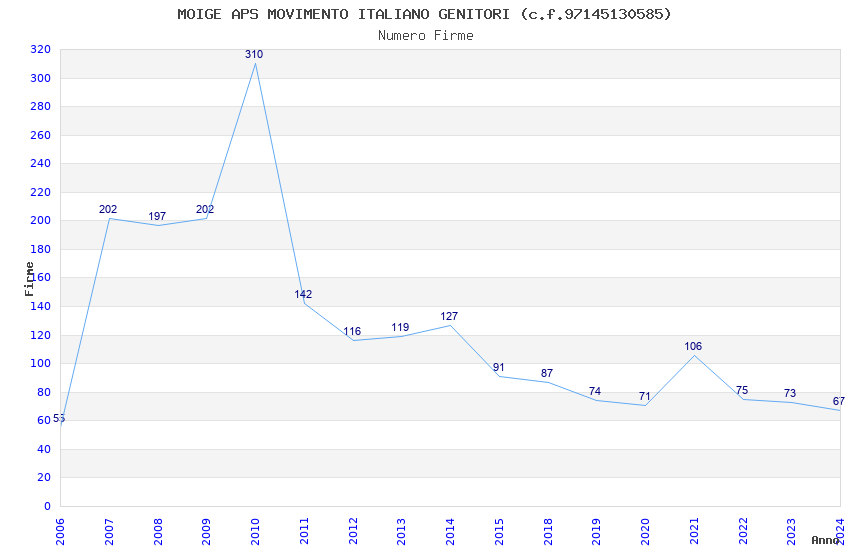The width and height of the screenshot is (850, 550).
Task: Click the data label 202 above 2009
Action: coord(205,209)
